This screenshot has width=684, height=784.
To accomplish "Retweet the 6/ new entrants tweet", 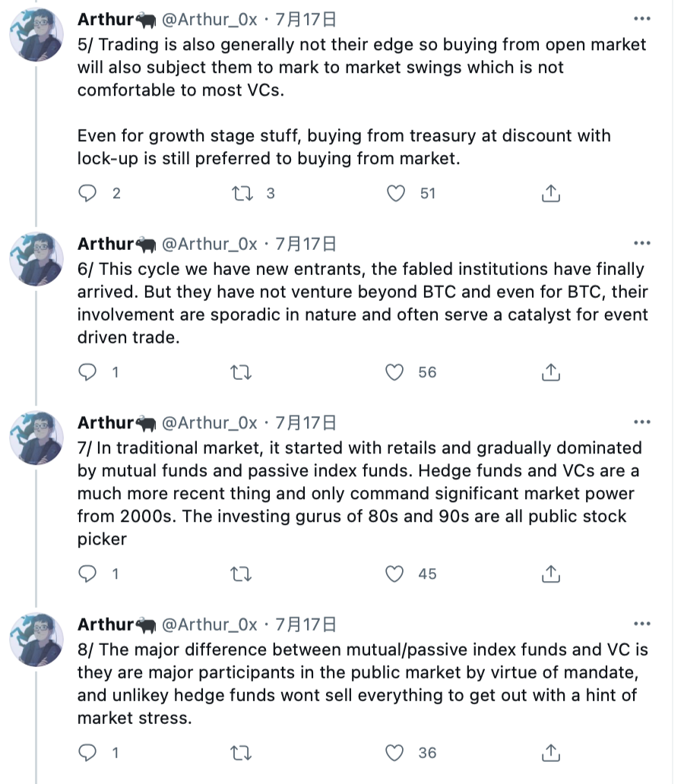I will click(242, 372).
